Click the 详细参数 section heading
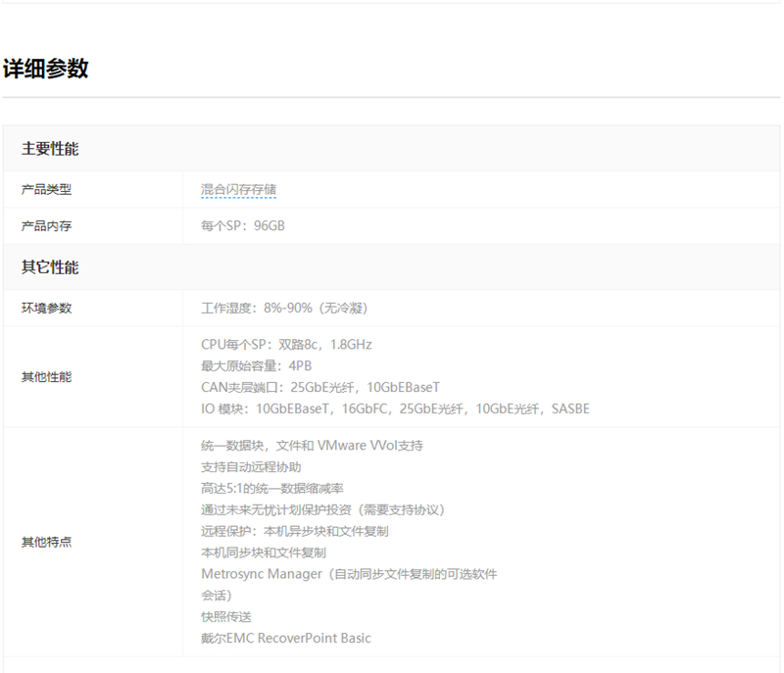 pyautogui.click(x=45, y=69)
